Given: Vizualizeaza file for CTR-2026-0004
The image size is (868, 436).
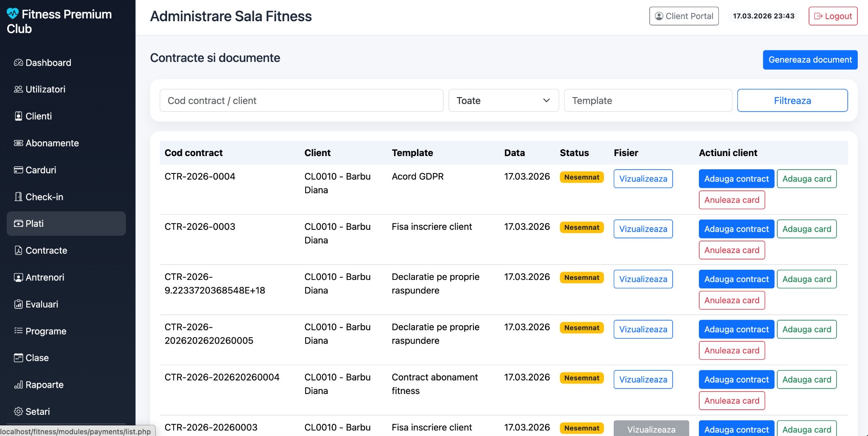Looking at the screenshot, I should coord(643,179).
